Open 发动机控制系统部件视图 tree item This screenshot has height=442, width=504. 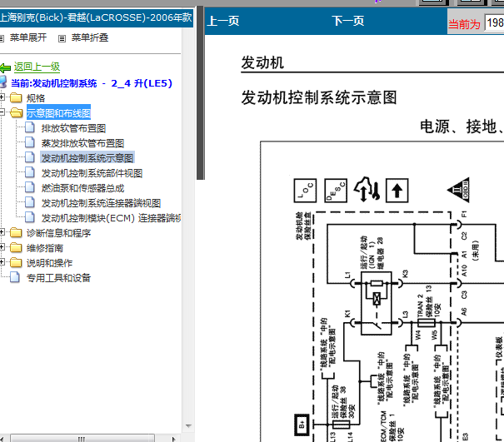coord(92,173)
